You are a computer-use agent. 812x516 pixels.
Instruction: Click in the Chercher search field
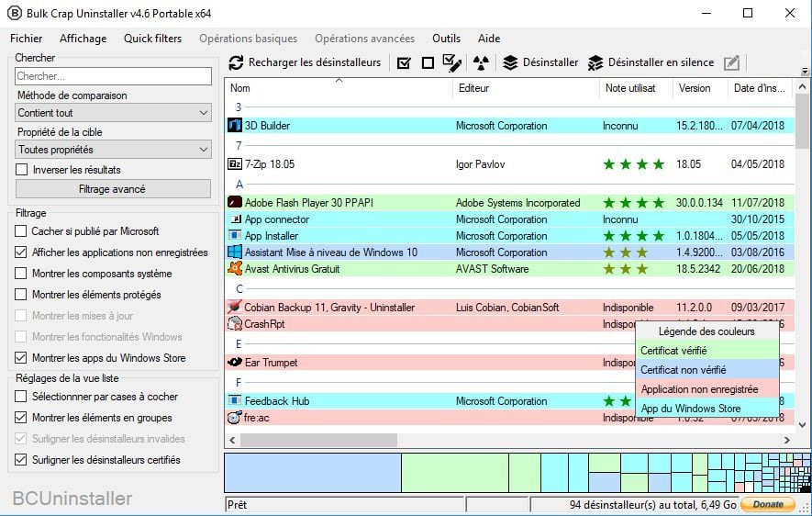pyautogui.click(x=114, y=76)
